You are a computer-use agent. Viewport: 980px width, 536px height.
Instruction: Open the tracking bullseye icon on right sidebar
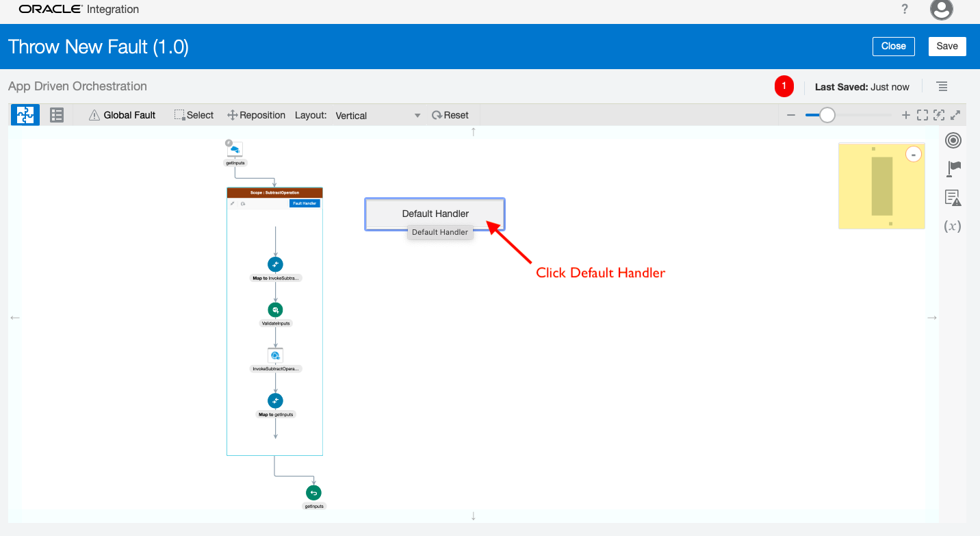tap(953, 140)
